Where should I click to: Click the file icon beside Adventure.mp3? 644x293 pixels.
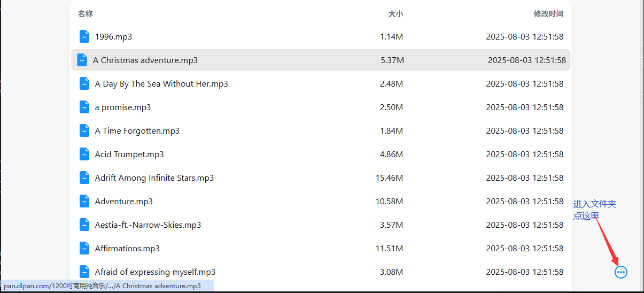84,201
